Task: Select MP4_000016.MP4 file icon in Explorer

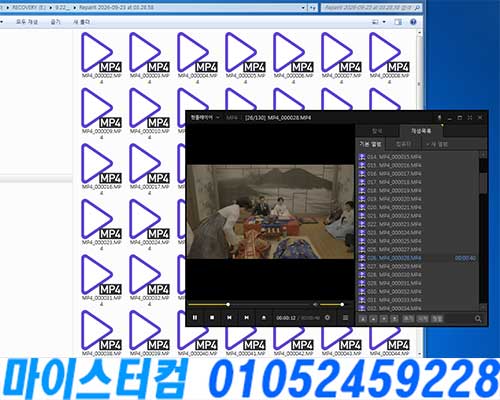Action: [101, 164]
